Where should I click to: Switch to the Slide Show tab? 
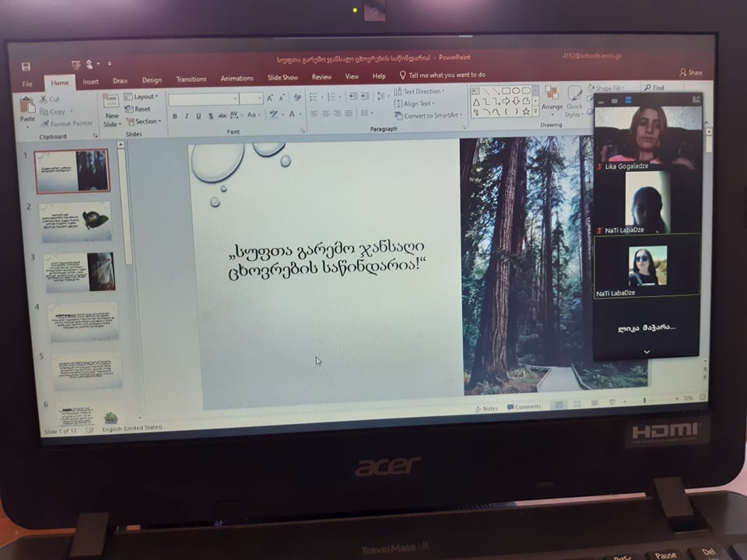coord(282,77)
